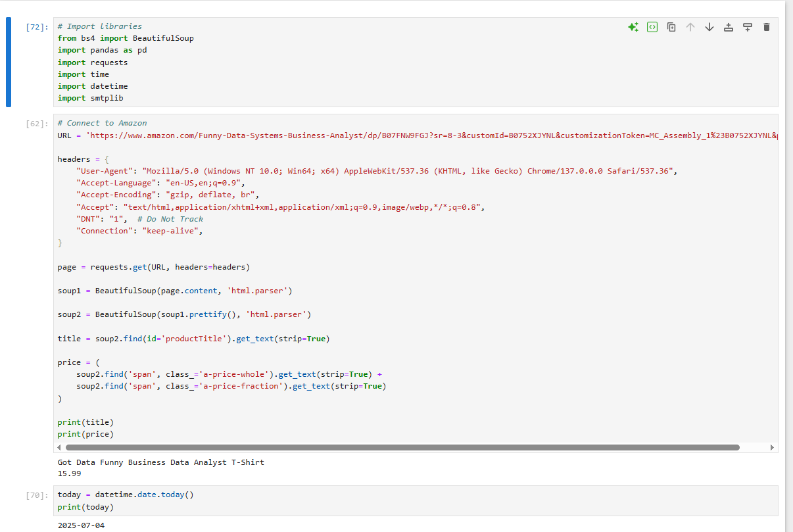Select the cell prompt labeled [62]
Screen dimensions: 793x532
click(36, 124)
